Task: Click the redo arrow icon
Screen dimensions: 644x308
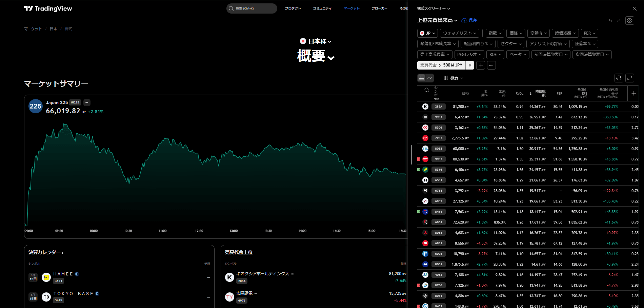Action: pyautogui.click(x=619, y=21)
